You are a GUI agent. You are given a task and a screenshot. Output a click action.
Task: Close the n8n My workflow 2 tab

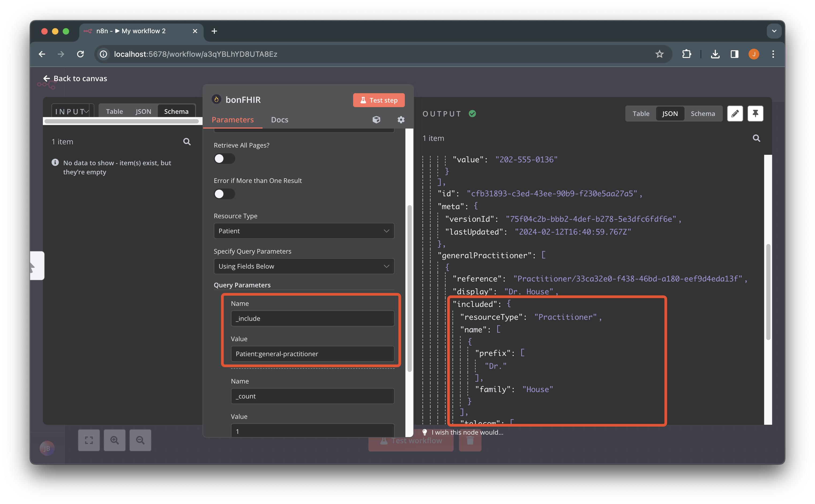[195, 31]
